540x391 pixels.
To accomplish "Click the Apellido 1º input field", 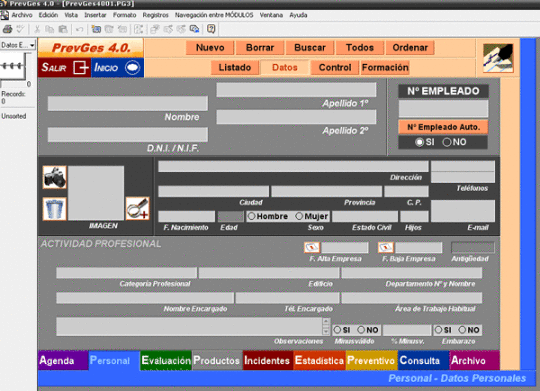I will (296, 90).
